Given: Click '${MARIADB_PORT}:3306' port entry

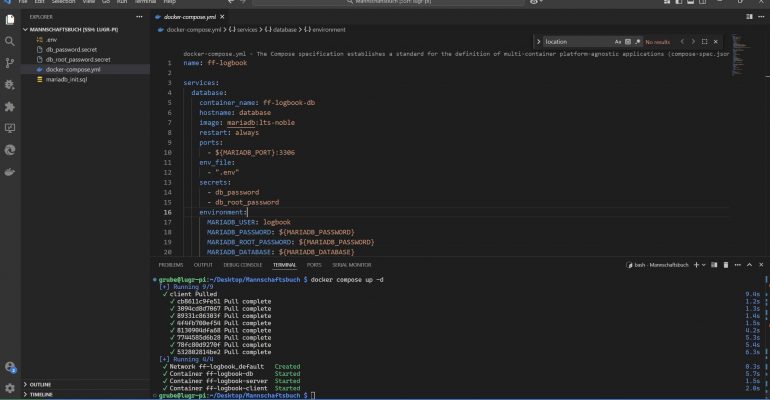Looking at the screenshot, I should click(255, 153).
